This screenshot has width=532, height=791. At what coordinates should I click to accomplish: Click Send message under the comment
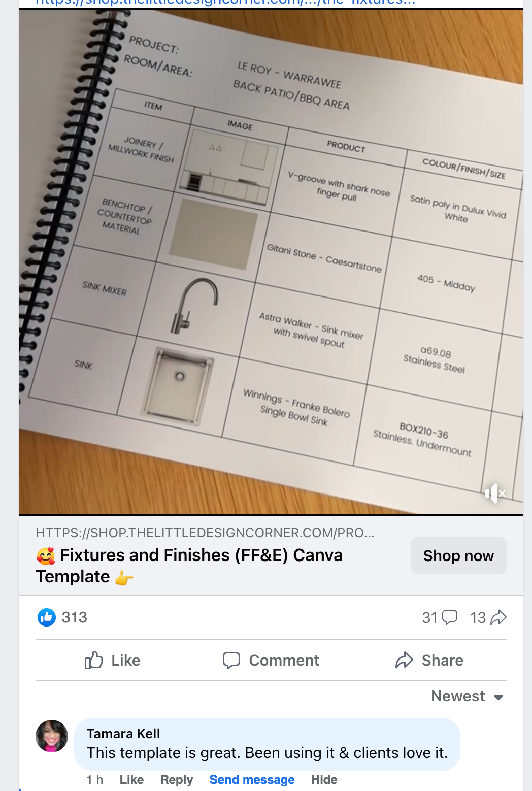pyautogui.click(x=252, y=780)
